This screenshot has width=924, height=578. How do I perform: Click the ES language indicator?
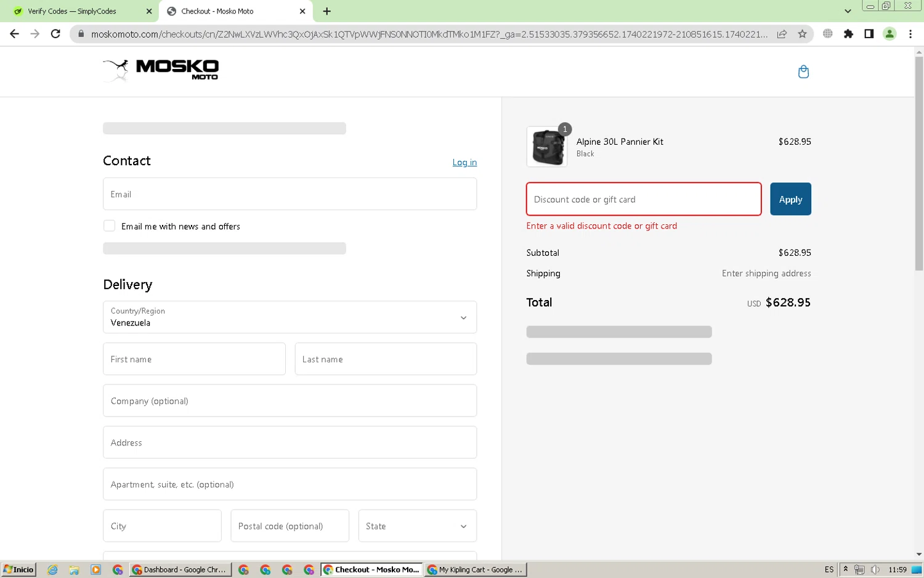coord(829,569)
